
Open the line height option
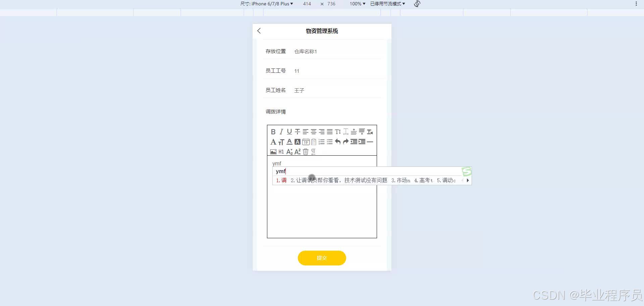point(337,132)
